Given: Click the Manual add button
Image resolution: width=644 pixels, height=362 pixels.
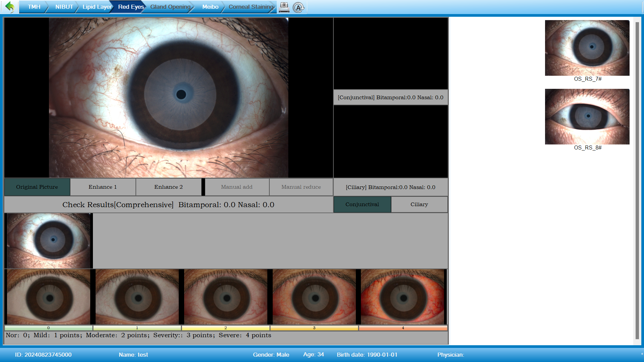Looking at the screenshot, I should (x=236, y=187).
